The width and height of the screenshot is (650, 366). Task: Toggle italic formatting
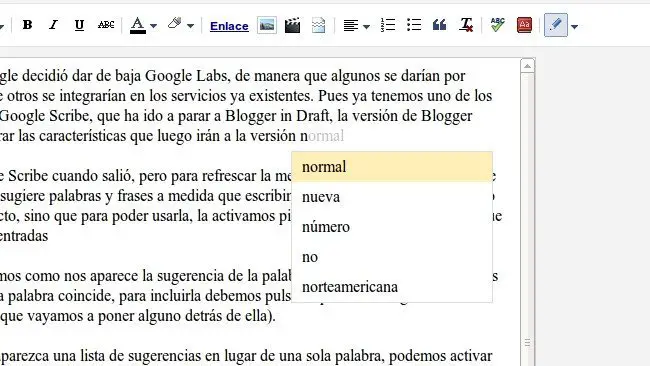[53, 25]
